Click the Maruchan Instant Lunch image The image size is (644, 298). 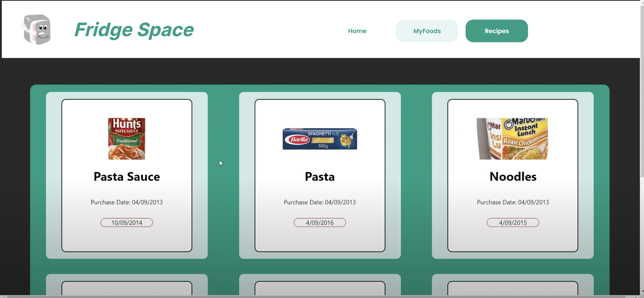(512, 139)
